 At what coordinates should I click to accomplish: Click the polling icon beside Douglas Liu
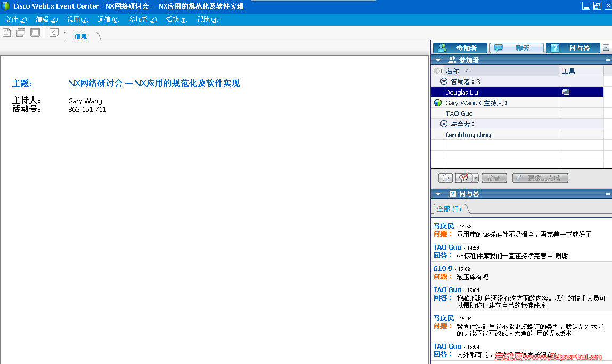(566, 92)
